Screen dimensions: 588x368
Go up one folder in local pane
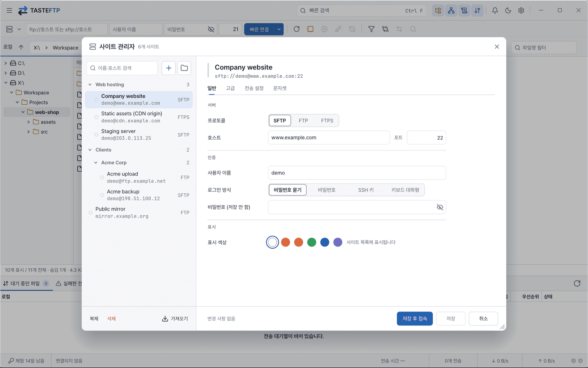[21, 47]
